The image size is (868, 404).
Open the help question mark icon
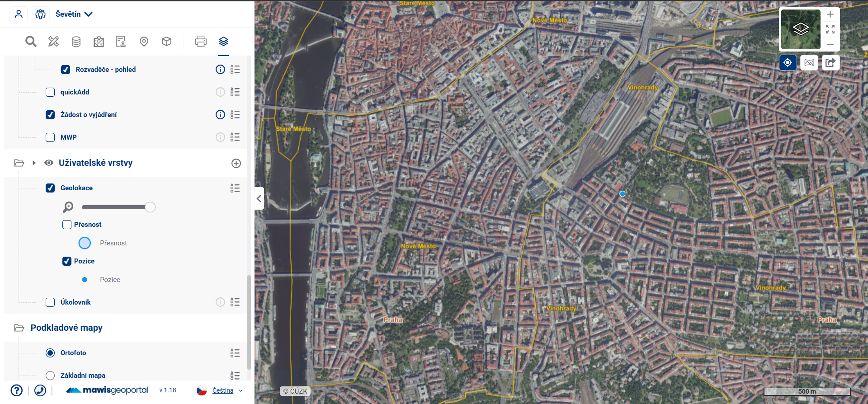point(17,390)
